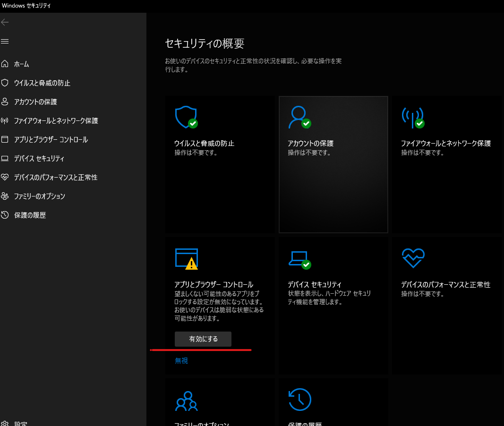
Task: Click the large person icon on account protection card
Action: click(x=299, y=117)
